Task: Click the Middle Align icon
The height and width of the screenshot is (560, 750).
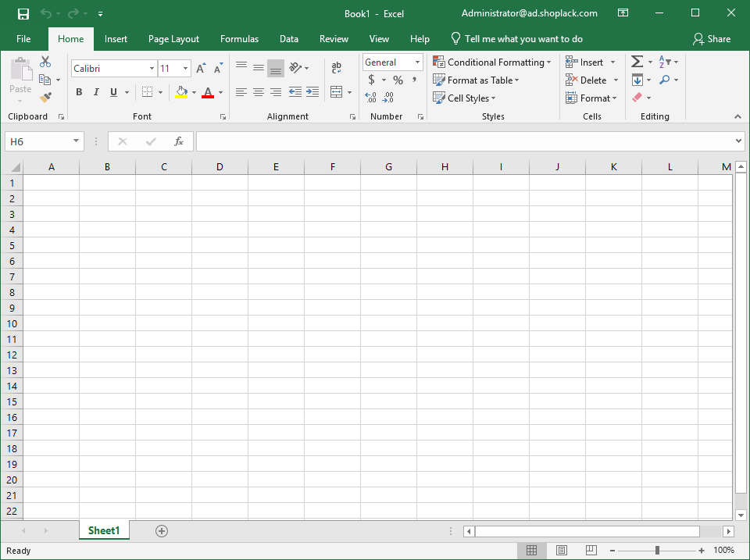Action: click(x=259, y=68)
